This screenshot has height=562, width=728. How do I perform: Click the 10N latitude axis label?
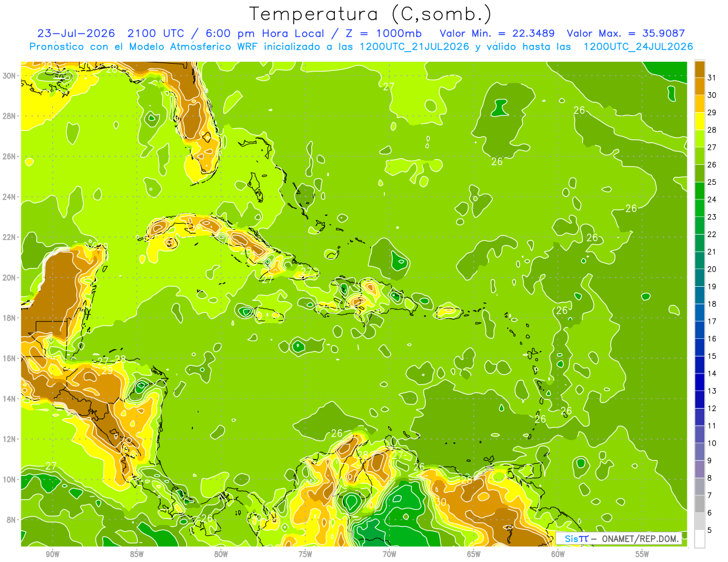pyautogui.click(x=9, y=480)
